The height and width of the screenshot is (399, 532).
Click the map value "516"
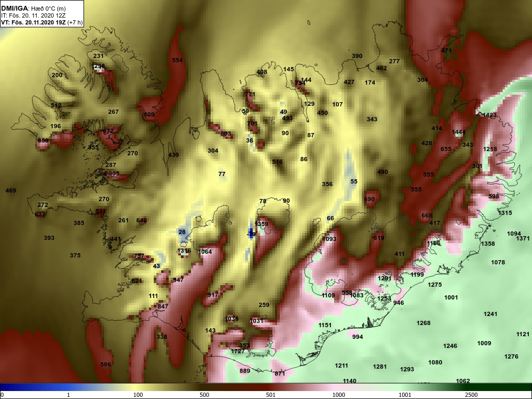[x=277, y=162]
